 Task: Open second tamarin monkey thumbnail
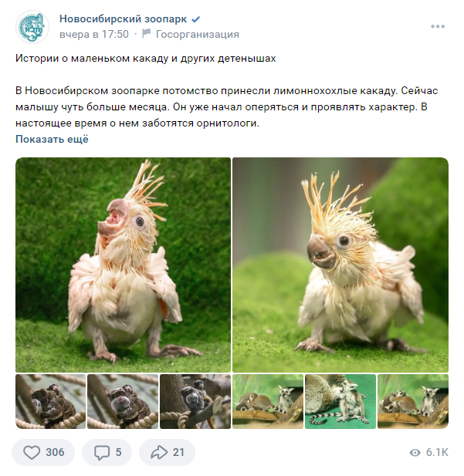coord(123,401)
